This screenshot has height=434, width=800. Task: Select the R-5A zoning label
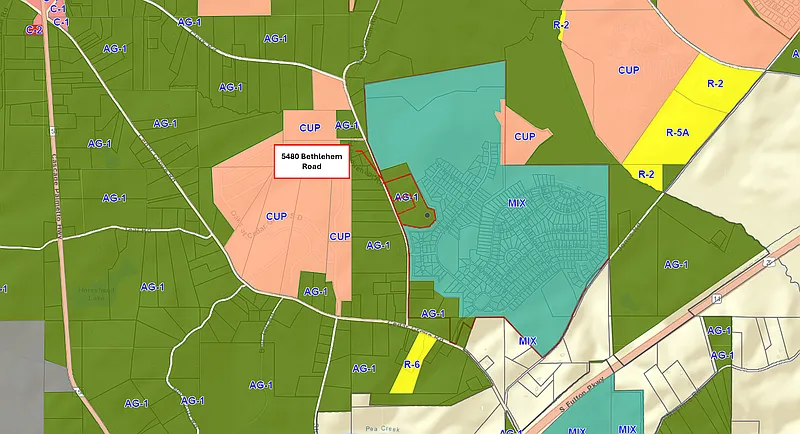click(x=678, y=131)
